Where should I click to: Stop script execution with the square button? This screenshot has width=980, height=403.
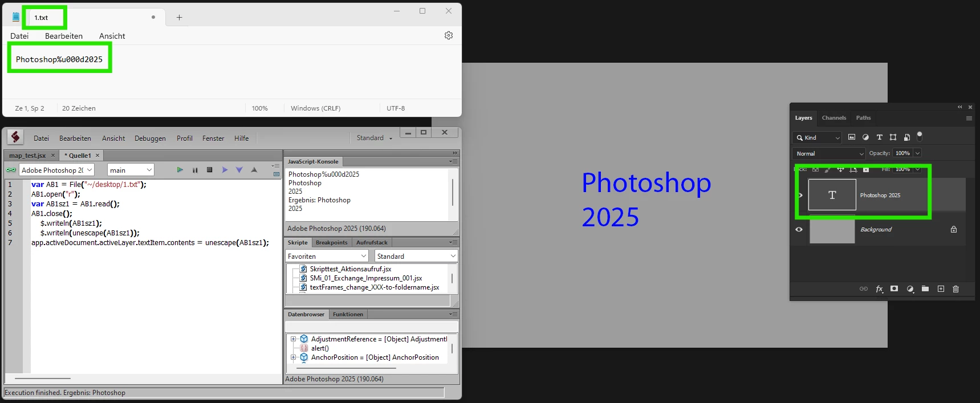[210, 170]
